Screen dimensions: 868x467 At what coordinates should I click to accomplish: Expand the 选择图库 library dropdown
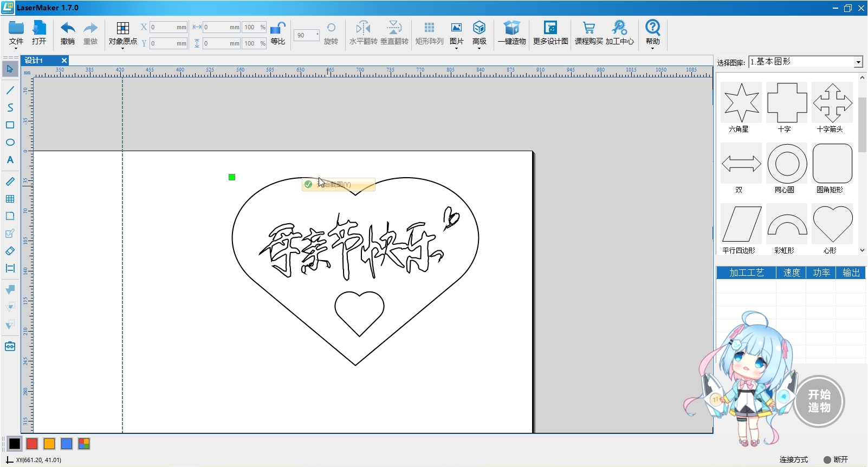pyautogui.click(x=858, y=62)
